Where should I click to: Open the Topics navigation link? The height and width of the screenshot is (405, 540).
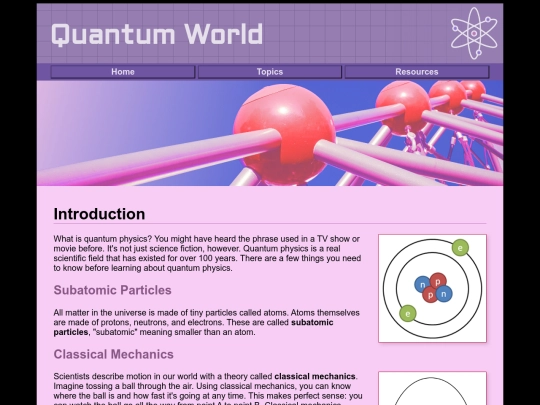270,72
